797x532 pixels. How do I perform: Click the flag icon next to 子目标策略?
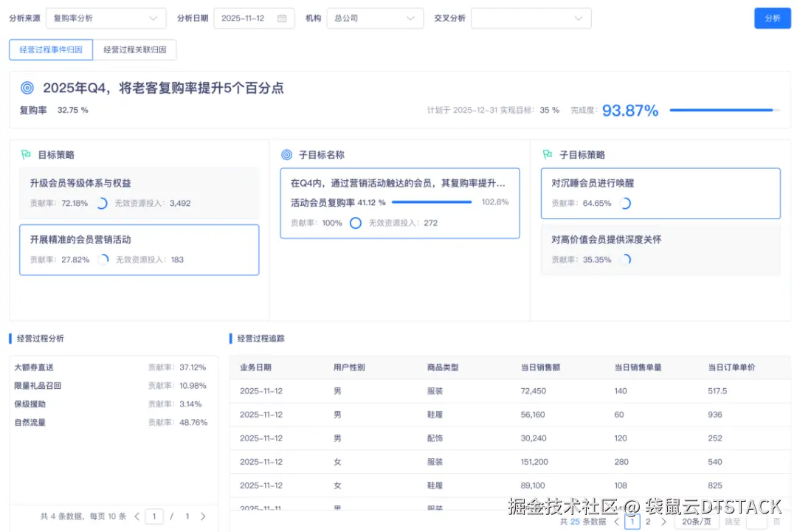tap(548, 154)
